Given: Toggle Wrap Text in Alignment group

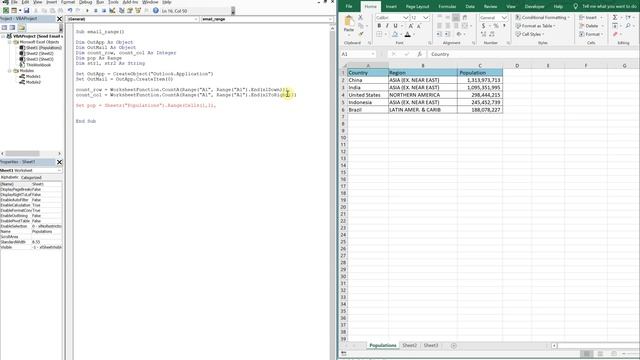Looking at the screenshot, I should coord(464,18).
